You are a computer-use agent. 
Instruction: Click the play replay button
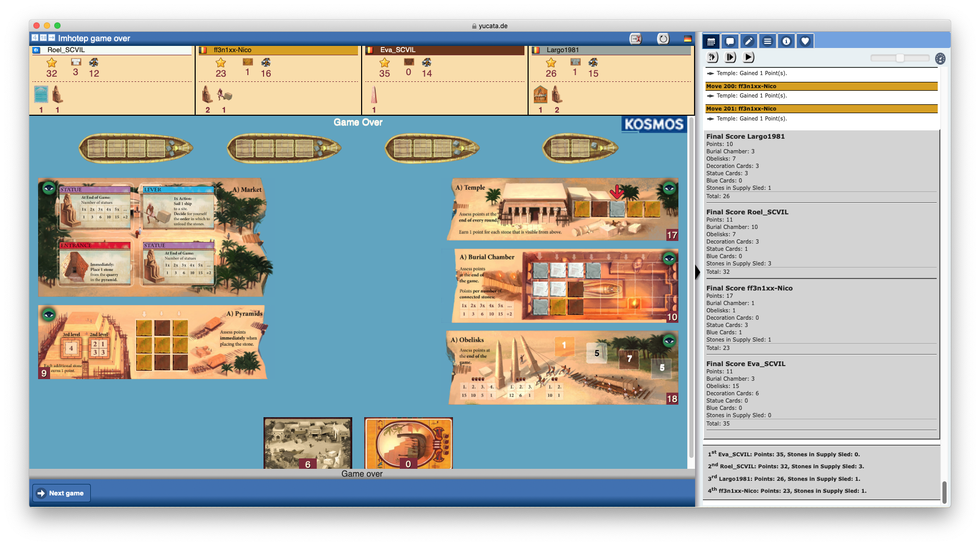[x=748, y=57]
